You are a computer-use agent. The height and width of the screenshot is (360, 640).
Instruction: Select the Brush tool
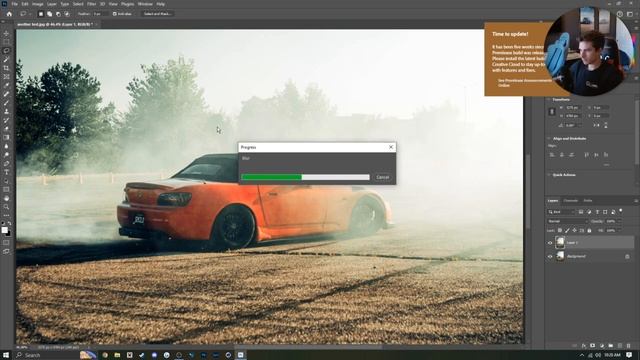6,103
